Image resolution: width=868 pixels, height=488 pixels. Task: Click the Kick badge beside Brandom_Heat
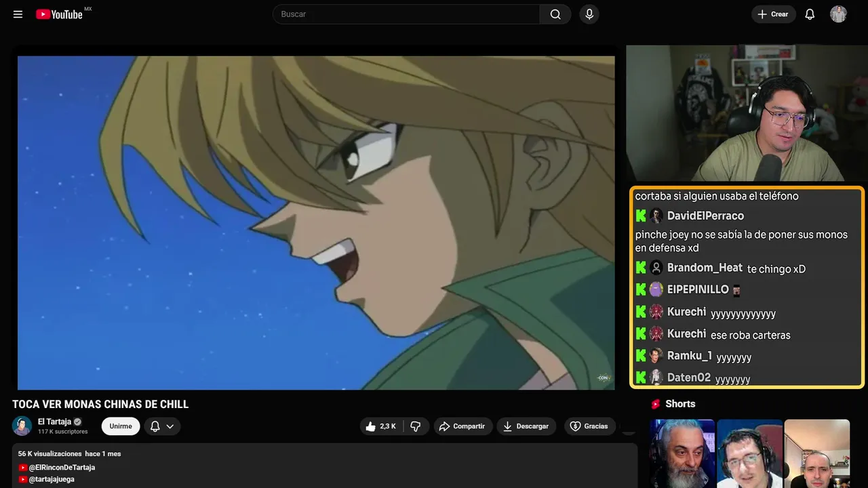pos(641,268)
